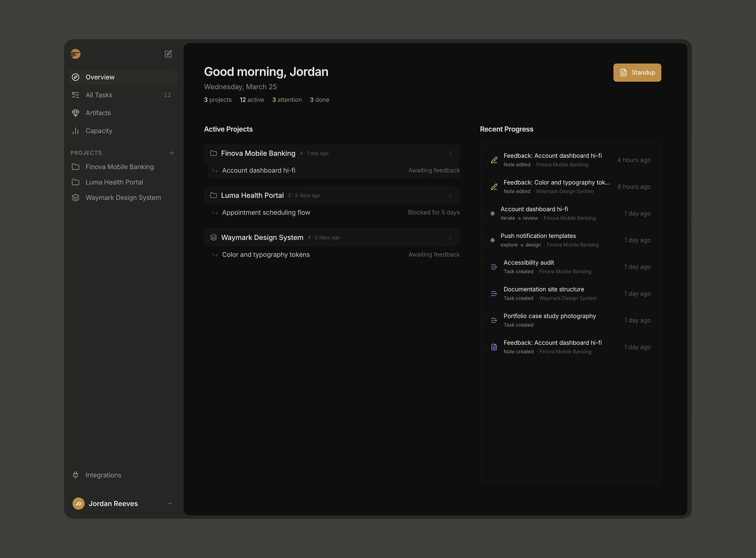The height and width of the screenshot is (558, 756).
Task: Select Finova Mobile Banking in sidebar projects
Action: (123, 167)
